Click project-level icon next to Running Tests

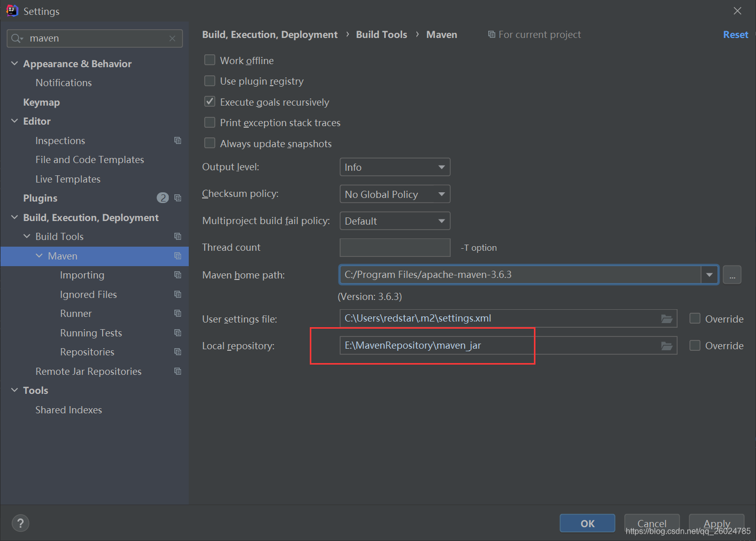[x=178, y=333]
